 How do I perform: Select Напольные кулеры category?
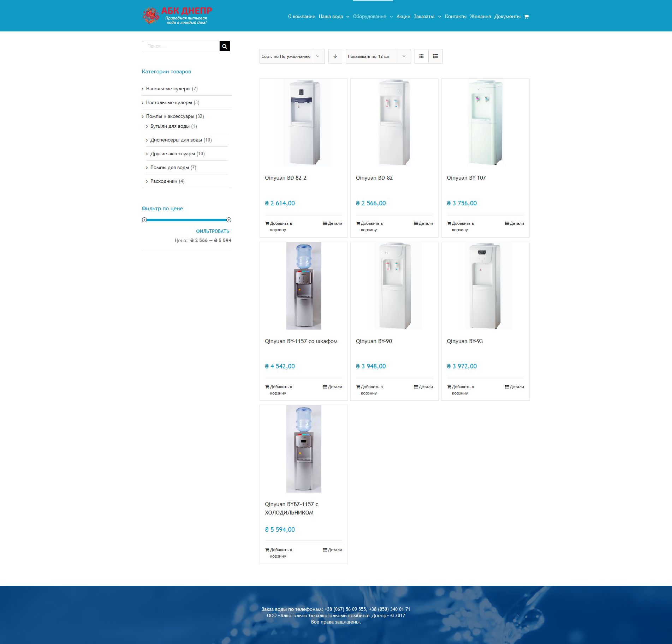[x=168, y=89]
